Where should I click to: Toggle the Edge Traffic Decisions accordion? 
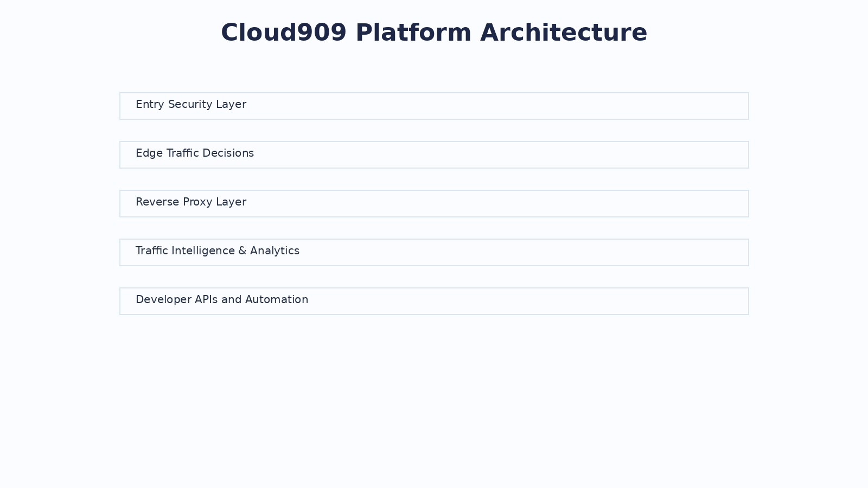click(x=434, y=155)
